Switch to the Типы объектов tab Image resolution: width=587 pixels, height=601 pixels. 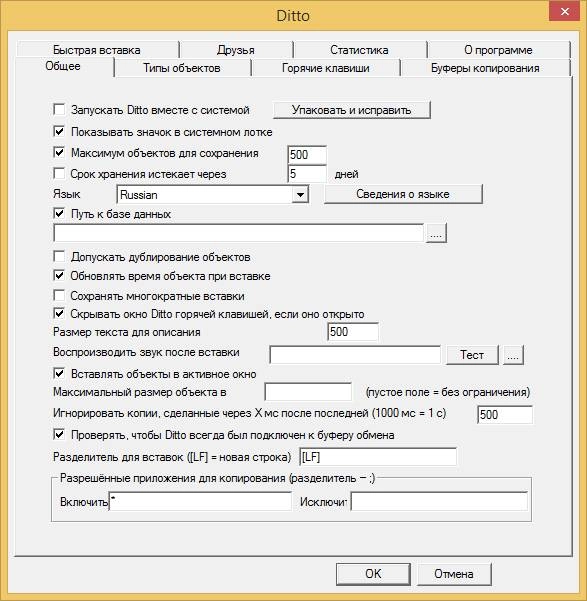pyautogui.click(x=182, y=68)
